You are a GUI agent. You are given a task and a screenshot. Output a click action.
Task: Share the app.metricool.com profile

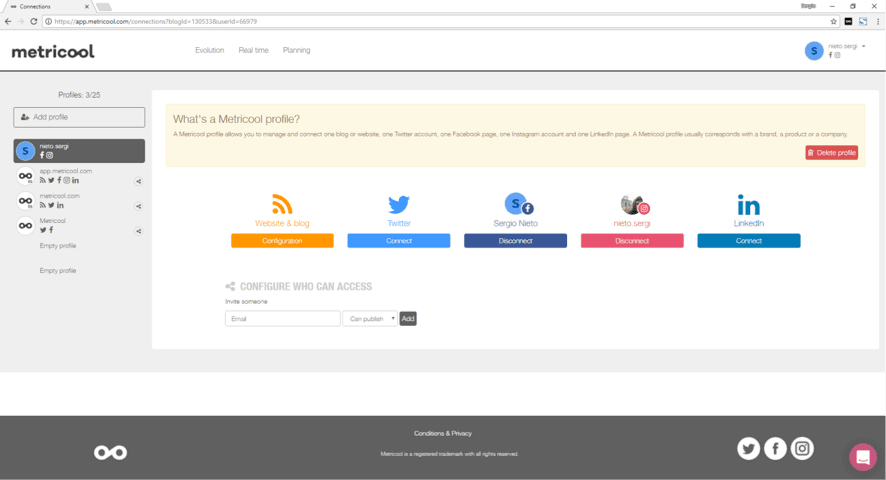click(138, 181)
